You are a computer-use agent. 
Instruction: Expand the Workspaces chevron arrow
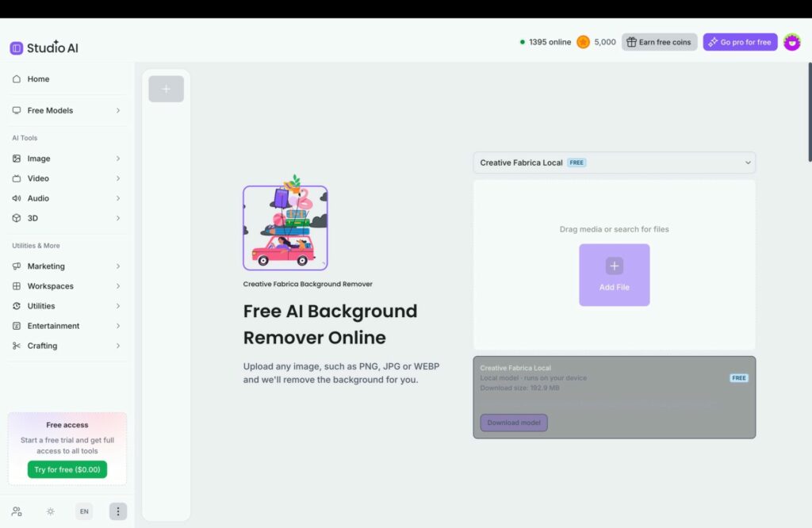(x=118, y=285)
